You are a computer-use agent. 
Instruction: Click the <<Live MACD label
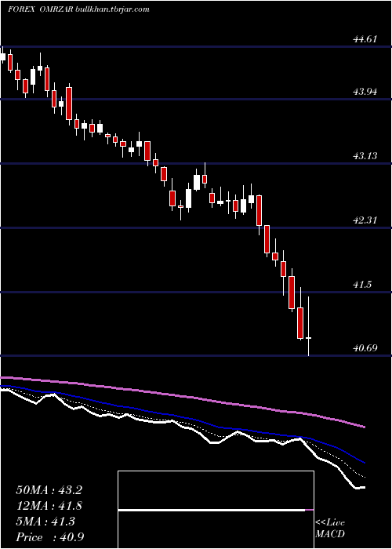point(330,529)
